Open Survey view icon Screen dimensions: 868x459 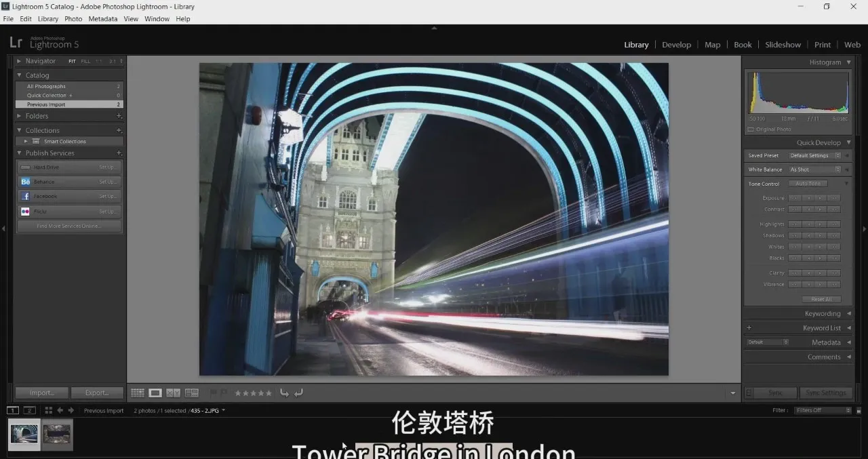pos(192,393)
